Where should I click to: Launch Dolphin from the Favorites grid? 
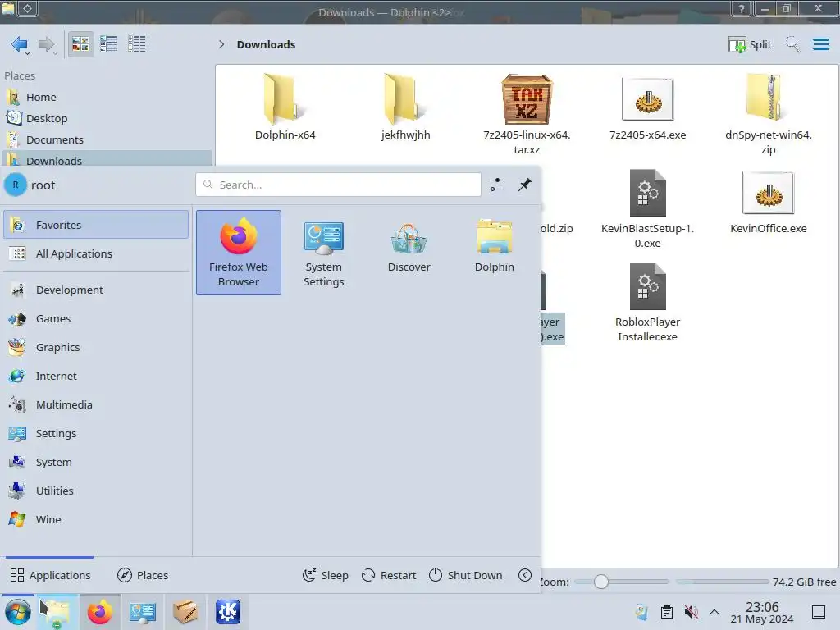(x=494, y=247)
